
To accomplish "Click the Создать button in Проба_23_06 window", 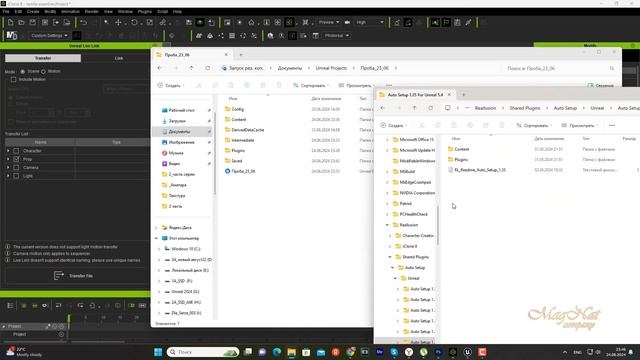I will coord(170,85).
